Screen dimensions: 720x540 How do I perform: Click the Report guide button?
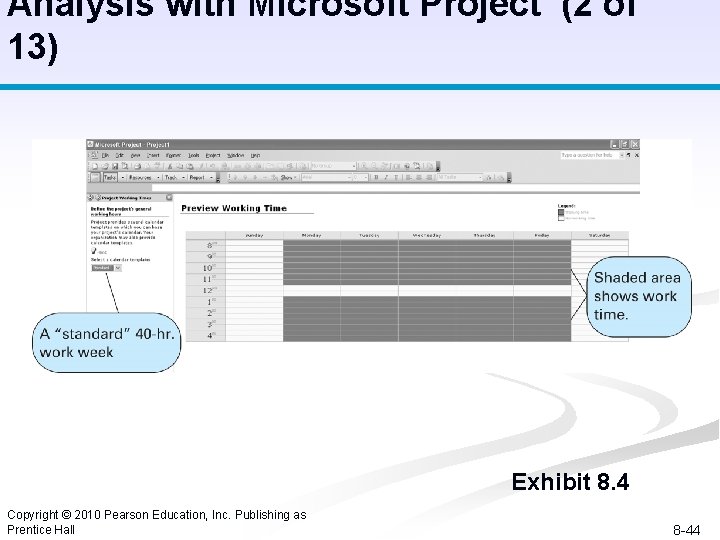197,178
